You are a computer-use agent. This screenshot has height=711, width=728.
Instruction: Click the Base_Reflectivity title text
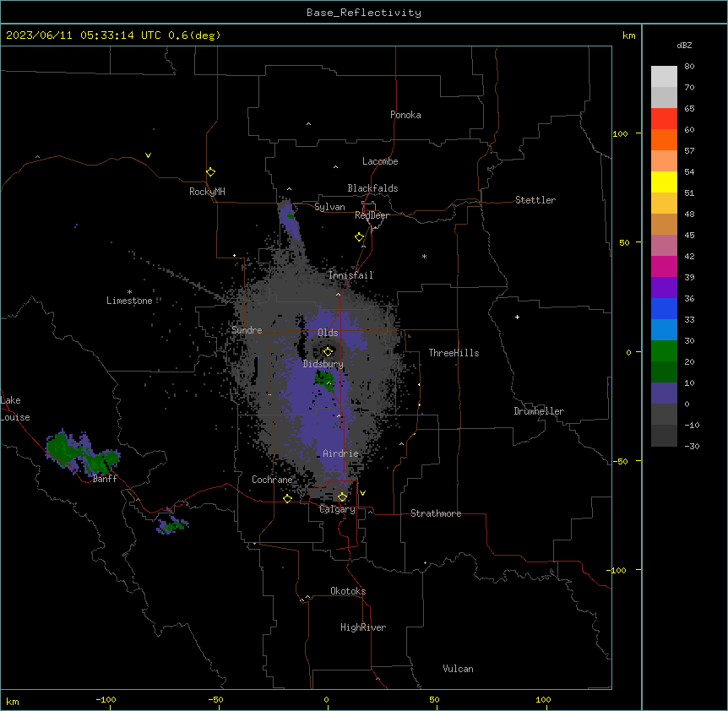point(364,13)
